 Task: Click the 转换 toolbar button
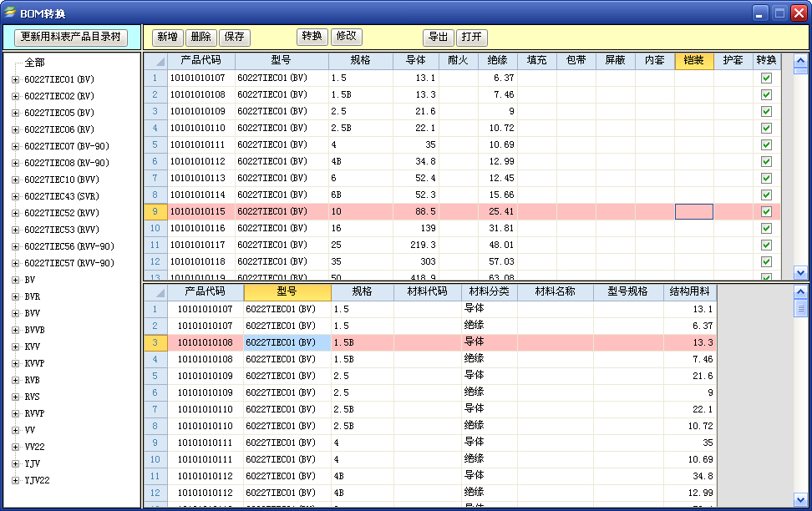(312, 36)
